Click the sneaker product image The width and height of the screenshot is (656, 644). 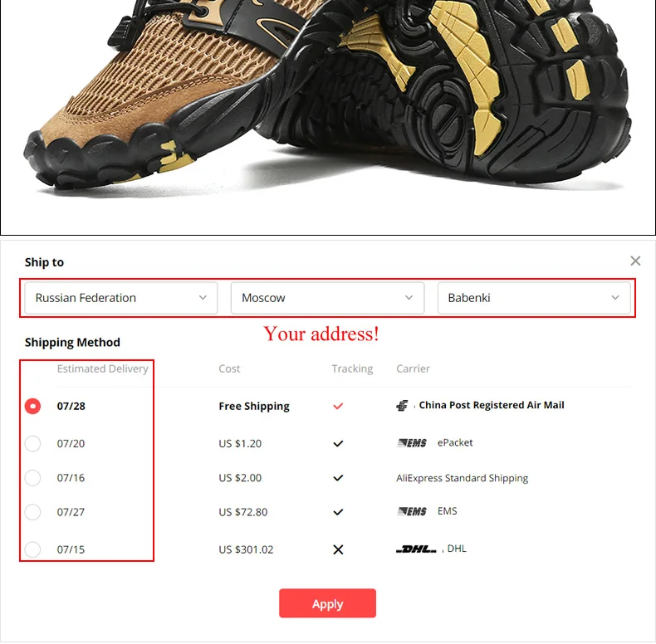click(x=327, y=117)
